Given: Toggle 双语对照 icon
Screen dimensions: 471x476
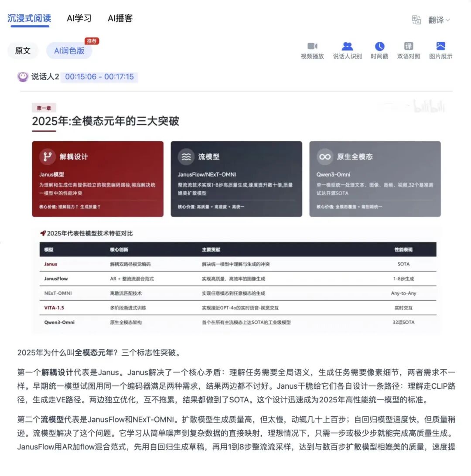Looking at the screenshot, I should 409,46.
